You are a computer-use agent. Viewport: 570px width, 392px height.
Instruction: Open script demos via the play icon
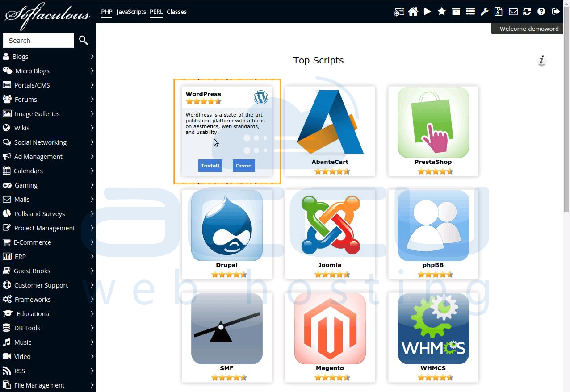pos(427,12)
